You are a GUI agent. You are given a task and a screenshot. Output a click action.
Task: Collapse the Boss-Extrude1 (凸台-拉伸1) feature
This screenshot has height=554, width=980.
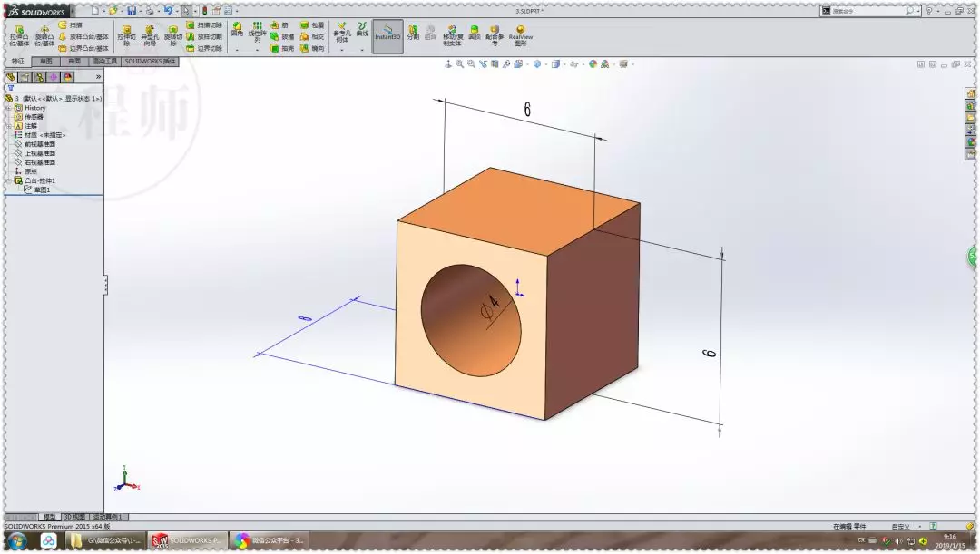click(x=9, y=180)
